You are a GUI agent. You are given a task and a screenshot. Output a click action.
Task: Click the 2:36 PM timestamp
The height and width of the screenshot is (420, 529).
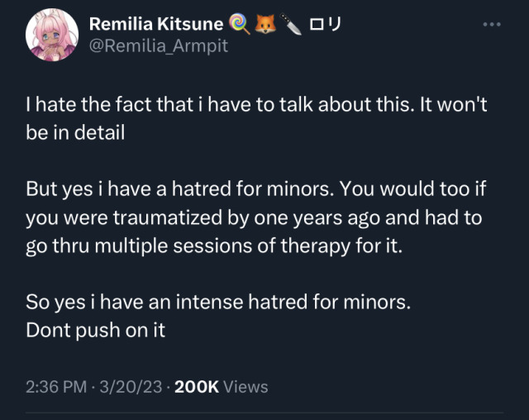tap(55, 386)
